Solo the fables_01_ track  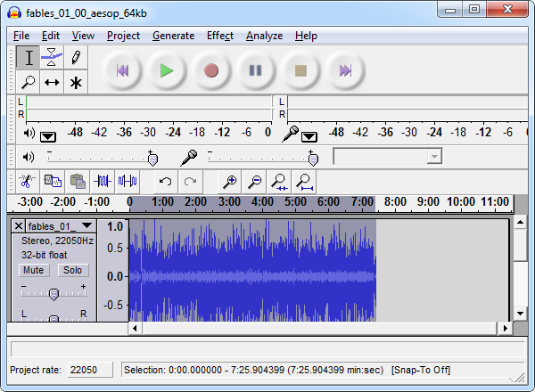73,270
